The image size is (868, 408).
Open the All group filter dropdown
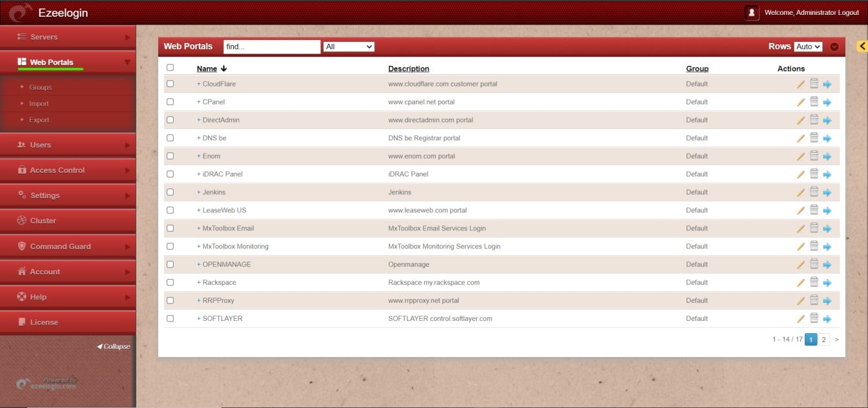(x=349, y=46)
